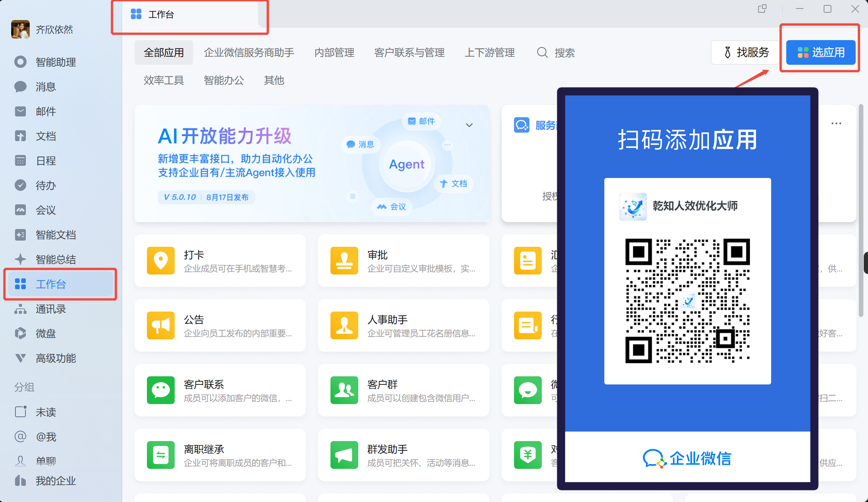
Task: Open the 打卡 check-in app
Action: coord(220,261)
